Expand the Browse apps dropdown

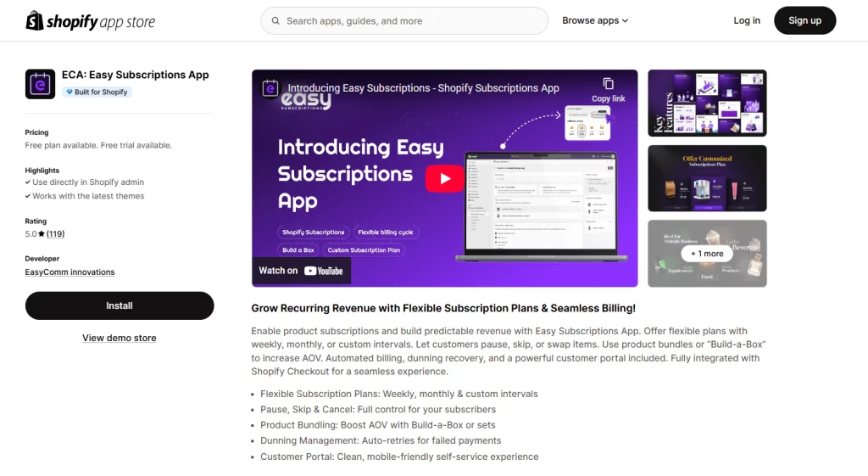pyautogui.click(x=595, y=20)
